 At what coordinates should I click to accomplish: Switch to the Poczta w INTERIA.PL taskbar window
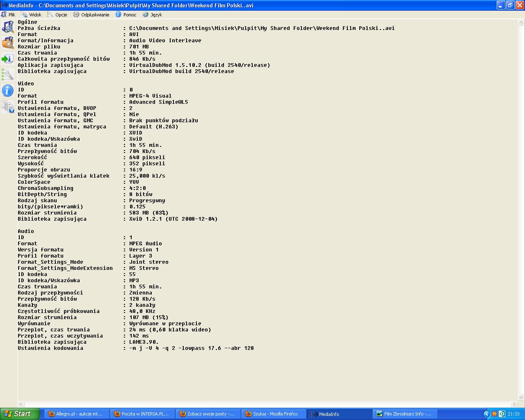coord(142,414)
